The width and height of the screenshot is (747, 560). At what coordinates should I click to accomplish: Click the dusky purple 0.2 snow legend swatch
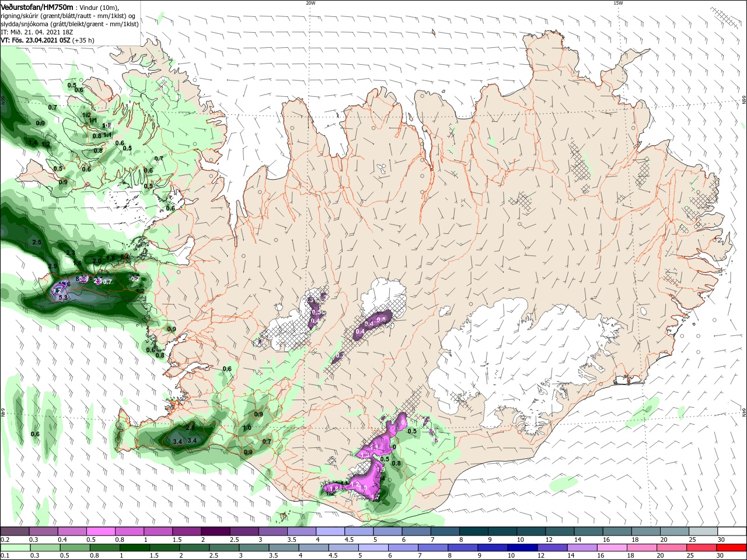(x=15, y=531)
